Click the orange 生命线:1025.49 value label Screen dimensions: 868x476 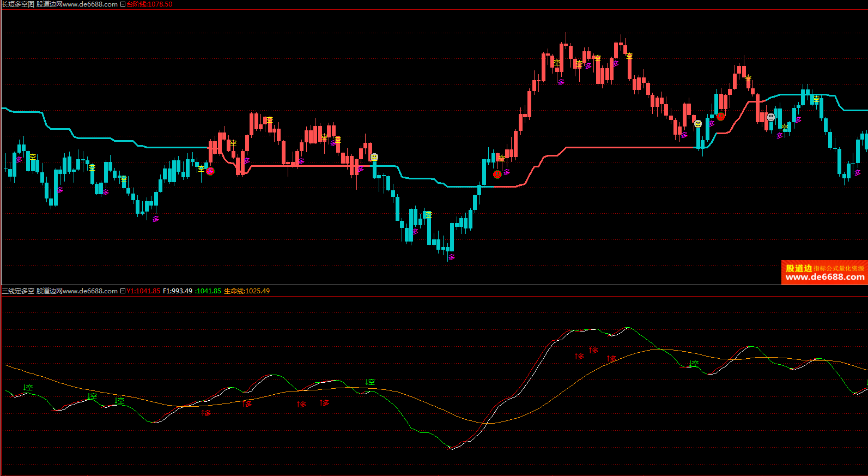(247, 291)
